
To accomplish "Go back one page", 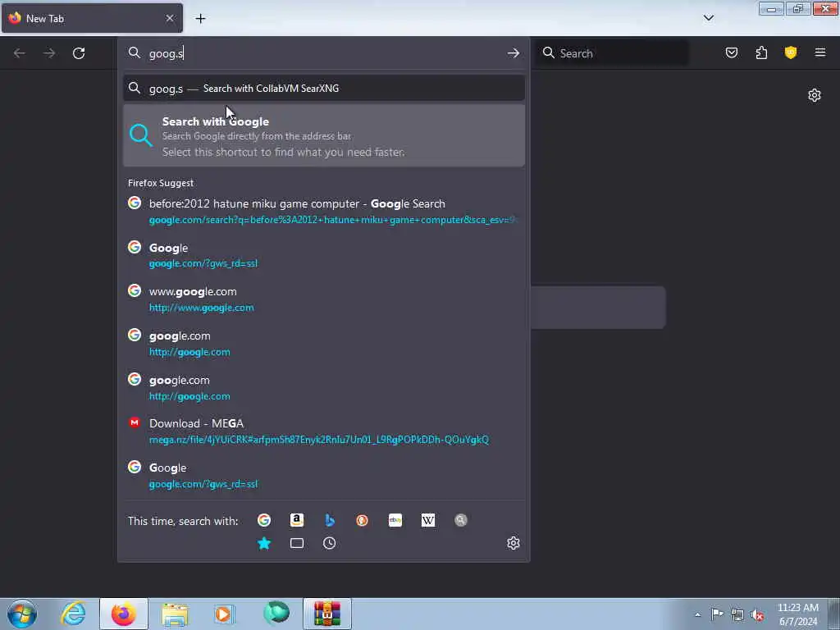I will 20,53.
